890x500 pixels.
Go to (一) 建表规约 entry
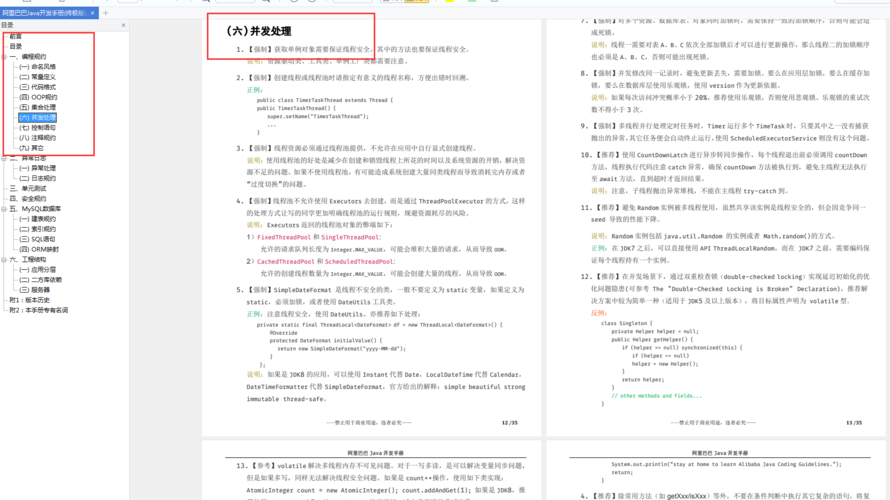(37, 219)
